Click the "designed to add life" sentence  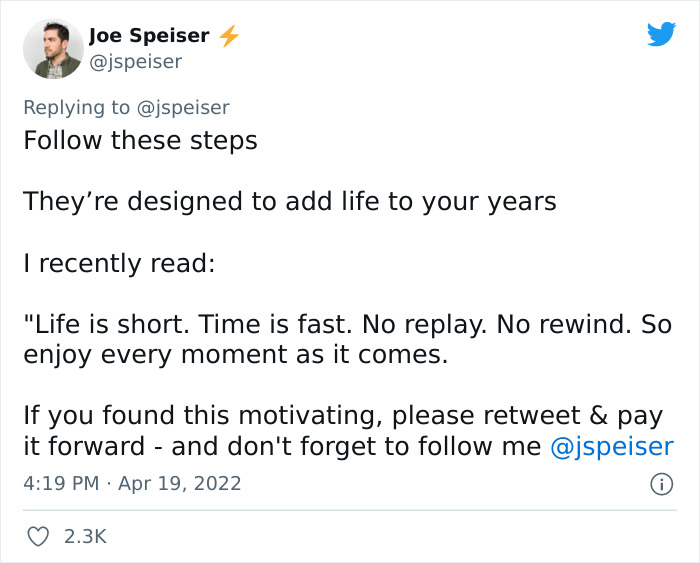(x=290, y=201)
